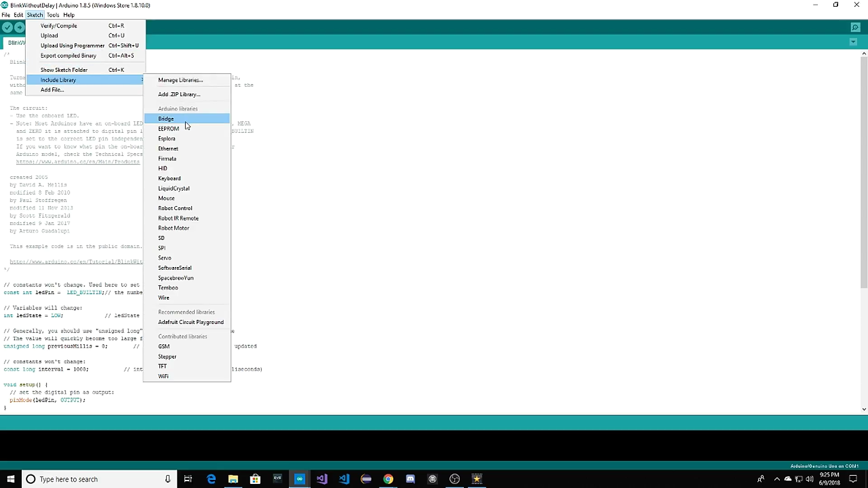Include the LiquidCrystal library

[174, 188]
